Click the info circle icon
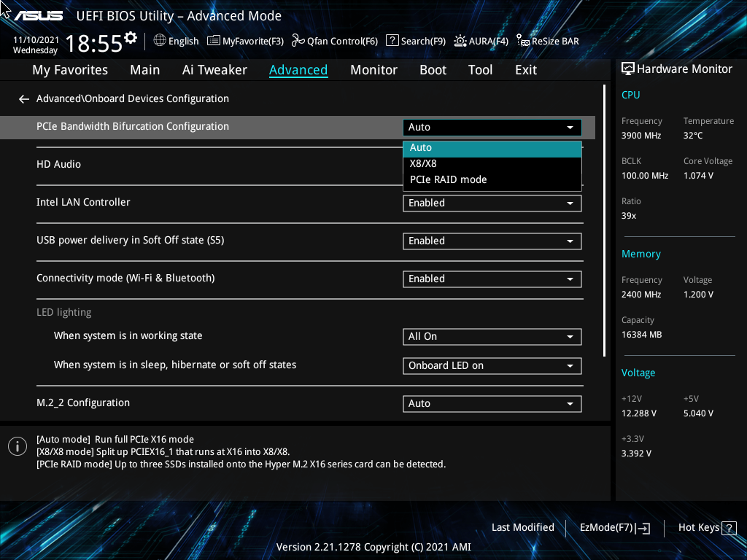This screenshot has width=747, height=560. point(18,446)
